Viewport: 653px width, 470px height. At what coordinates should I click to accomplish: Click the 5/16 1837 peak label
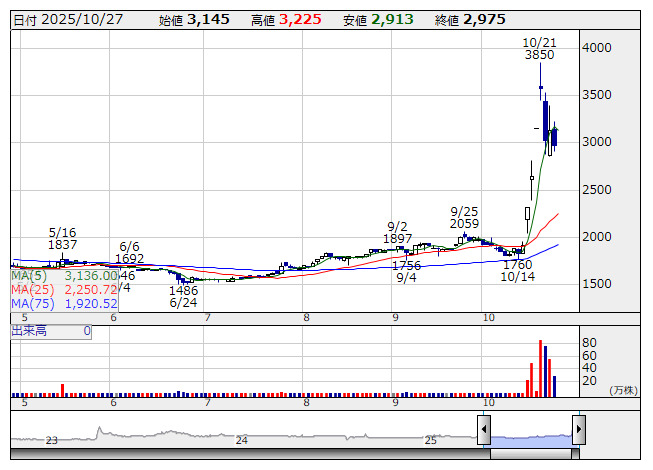[63, 238]
